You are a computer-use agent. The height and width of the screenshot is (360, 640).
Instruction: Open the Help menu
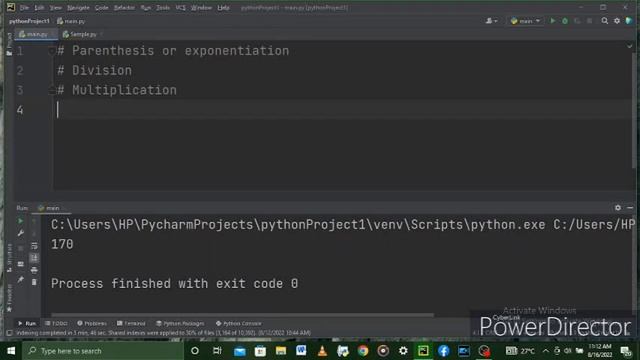223,7
